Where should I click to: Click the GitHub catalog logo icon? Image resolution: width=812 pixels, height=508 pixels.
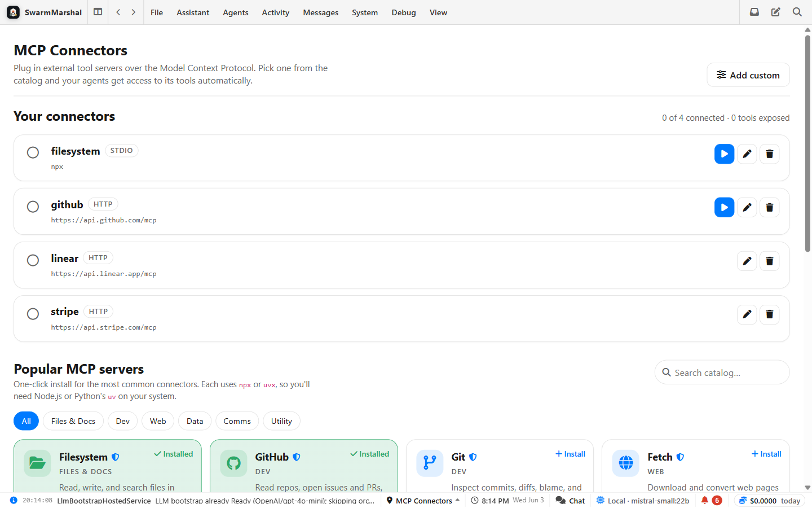234,463
